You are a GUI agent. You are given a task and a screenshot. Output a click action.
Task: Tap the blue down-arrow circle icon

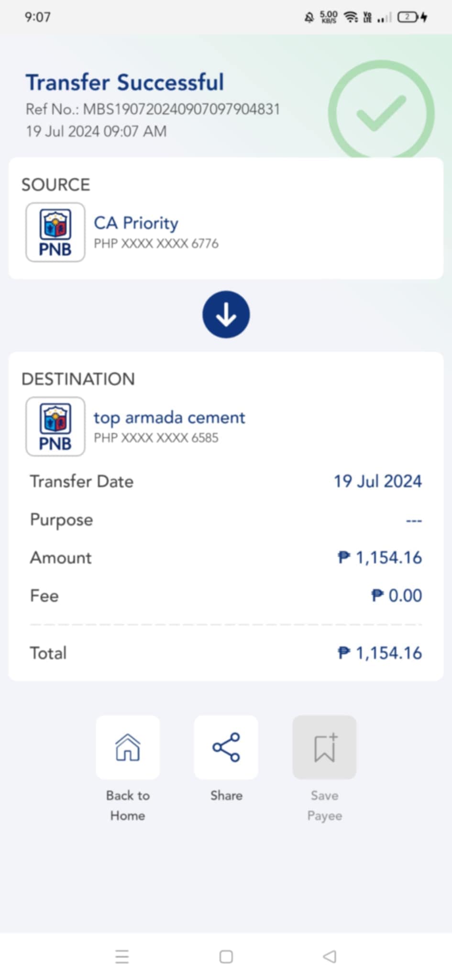click(x=226, y=314)
